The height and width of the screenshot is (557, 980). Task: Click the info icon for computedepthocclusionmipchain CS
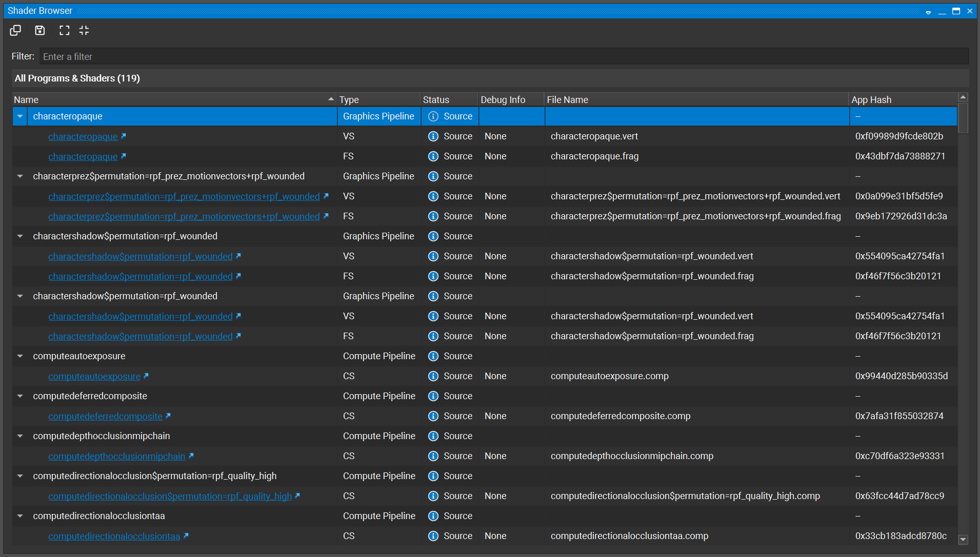433,456
